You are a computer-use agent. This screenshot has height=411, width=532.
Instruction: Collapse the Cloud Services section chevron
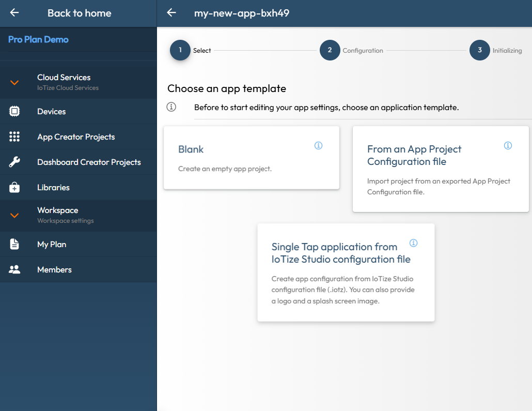click(x=14, y=82)
